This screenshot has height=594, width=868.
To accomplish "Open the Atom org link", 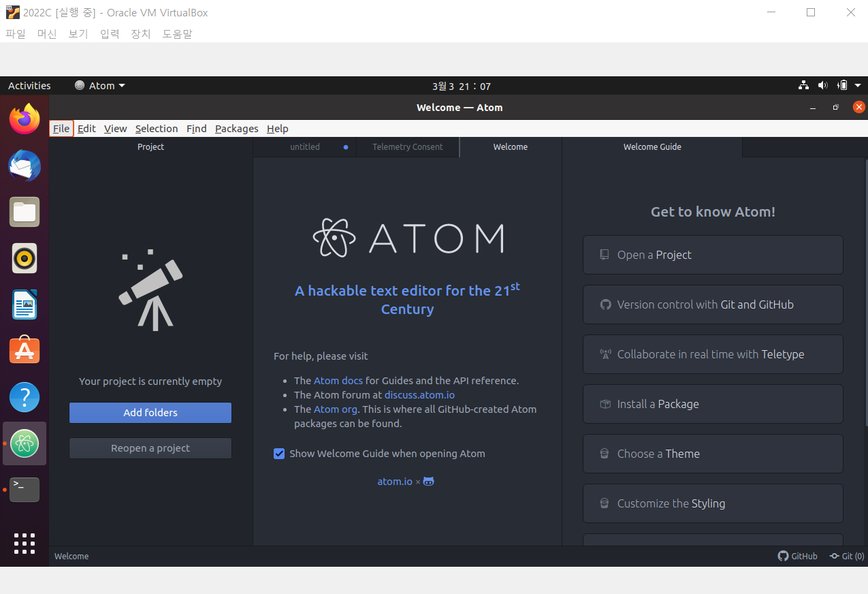I will [336, 409].
